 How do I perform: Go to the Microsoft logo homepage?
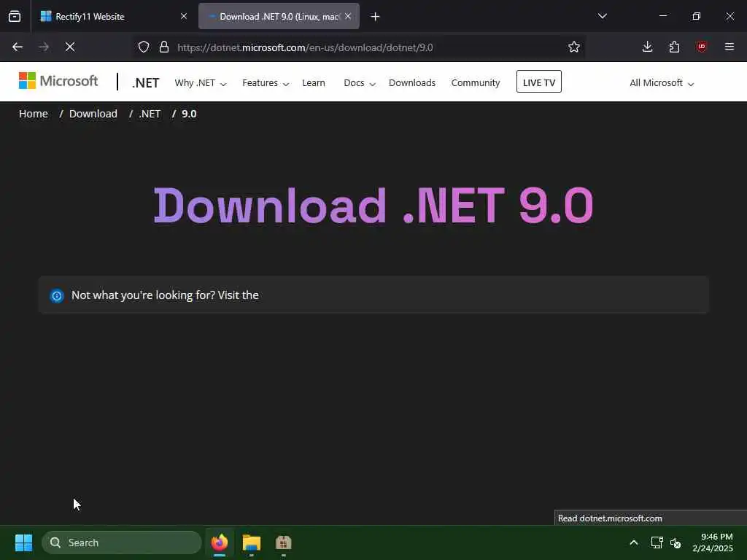pos(58,81)
